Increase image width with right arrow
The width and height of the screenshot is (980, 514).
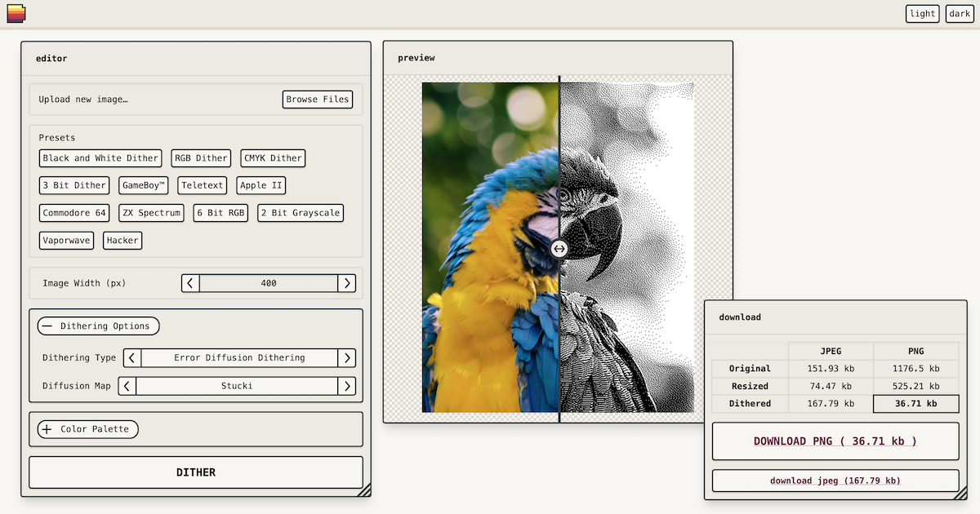click(347, 283)
